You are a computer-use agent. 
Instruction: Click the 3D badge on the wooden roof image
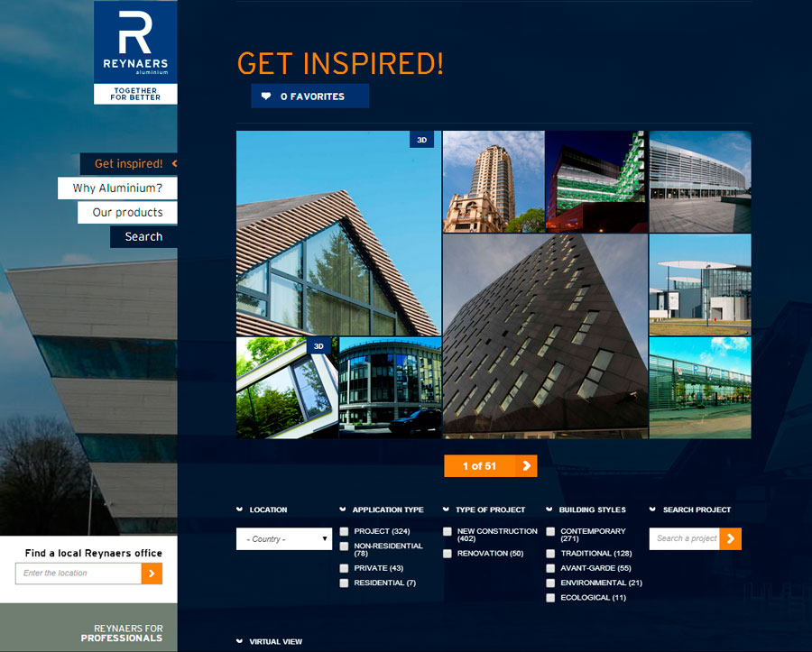(421, 140)
